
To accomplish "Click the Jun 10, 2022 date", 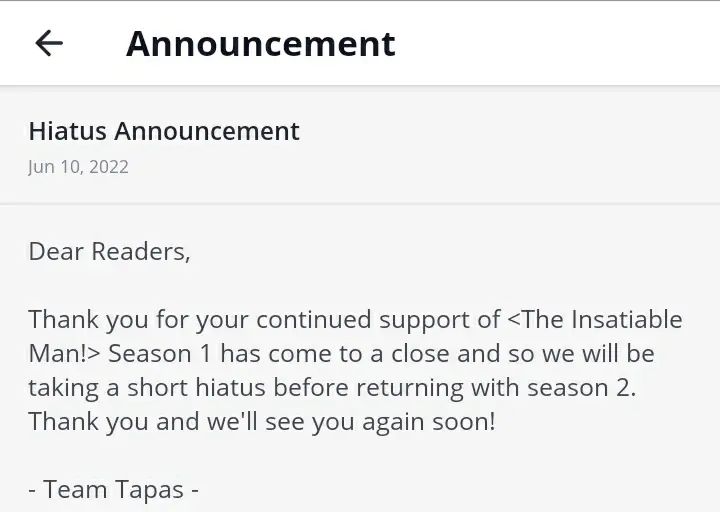I will 78,166.
